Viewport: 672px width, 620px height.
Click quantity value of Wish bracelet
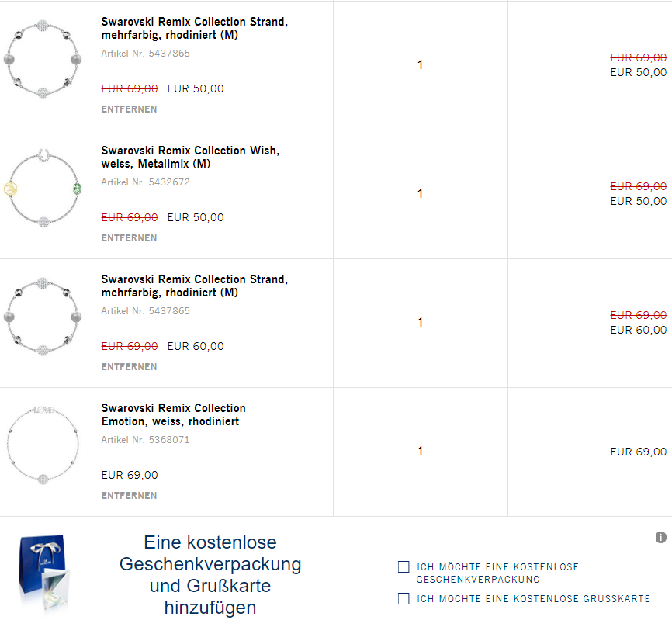(x=420, y=194)
